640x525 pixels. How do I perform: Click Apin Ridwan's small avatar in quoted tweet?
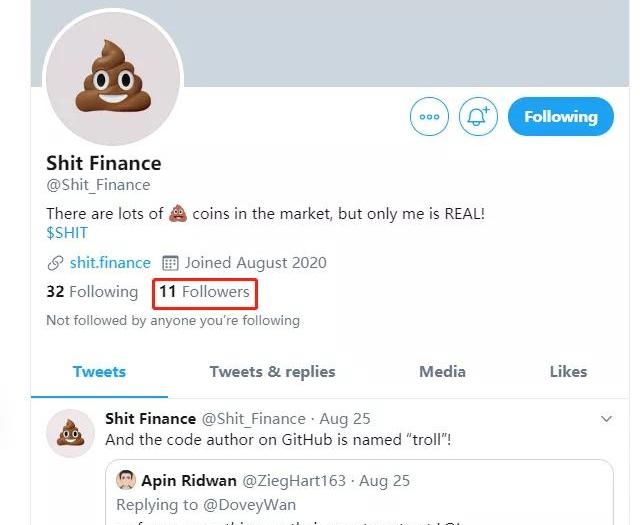pyautogui.click(x=126, y=480)
